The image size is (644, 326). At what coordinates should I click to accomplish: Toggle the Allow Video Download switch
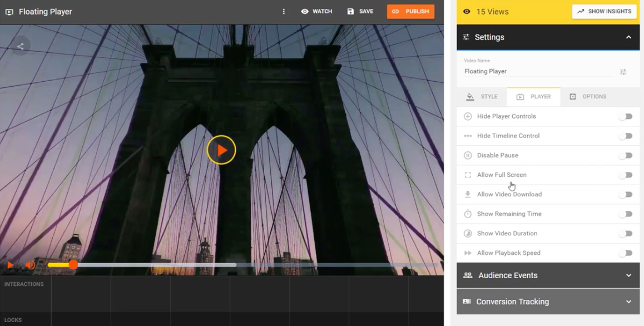[x=626, y=194]
